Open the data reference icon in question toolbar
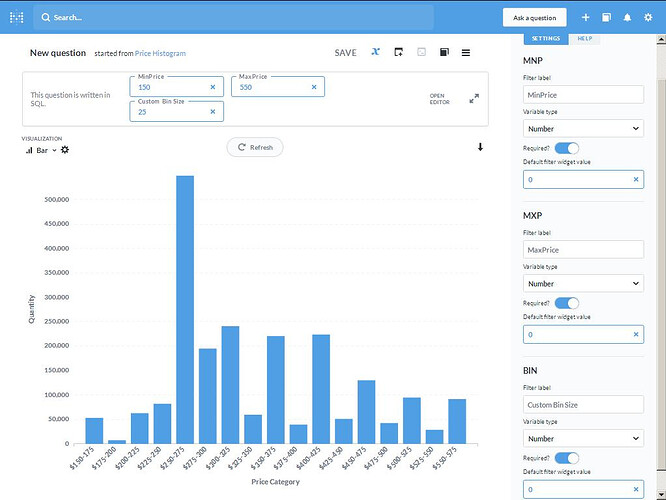The height and width of the screenshot is (500, 666). click(444, 52)
